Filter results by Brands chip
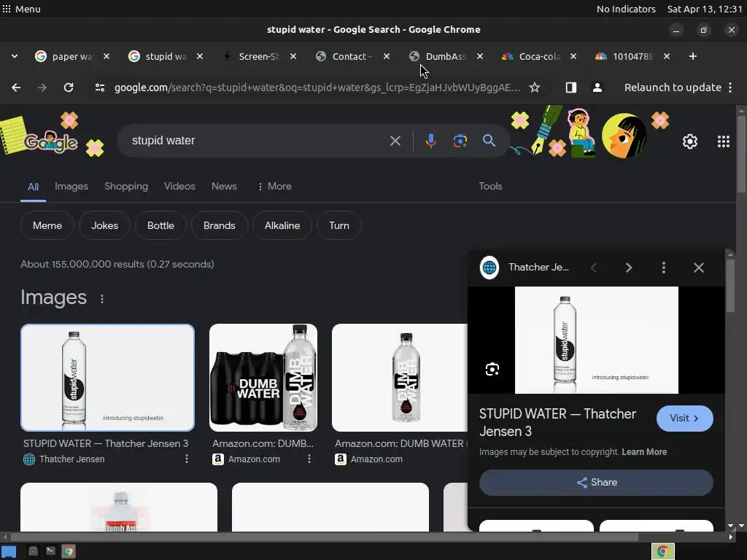 219,225
